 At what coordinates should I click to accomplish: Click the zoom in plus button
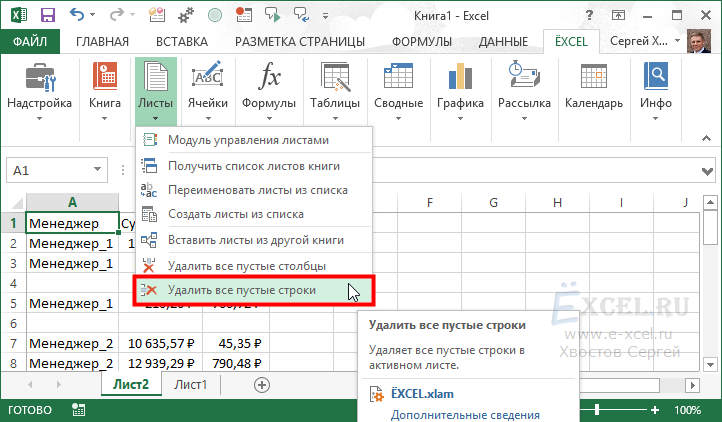pyautogui.click(x=655, y=410)
